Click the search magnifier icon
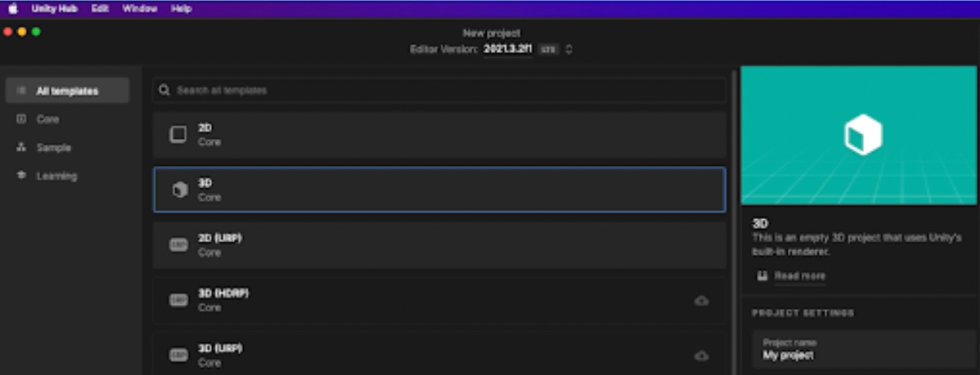 (164, 90)
